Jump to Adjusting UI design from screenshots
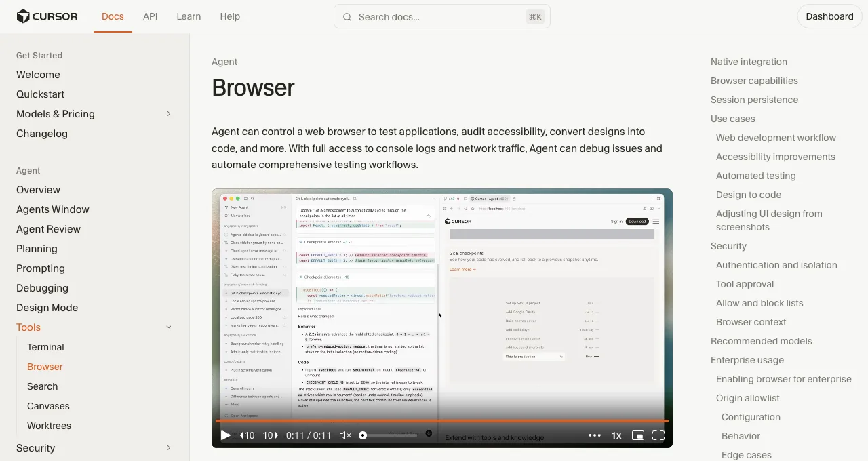The height and width of the screenshot is (461, 868). pyautogui.click(x=769, y=220)
